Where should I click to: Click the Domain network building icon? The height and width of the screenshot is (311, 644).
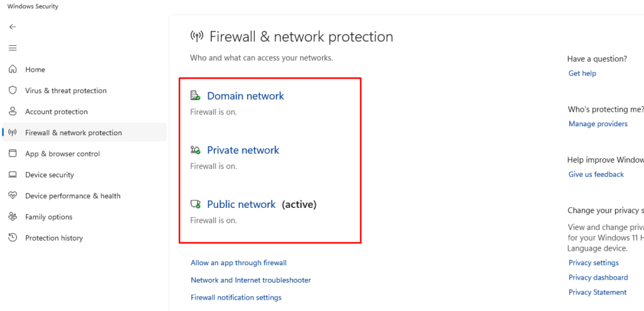tap(196, 96)
